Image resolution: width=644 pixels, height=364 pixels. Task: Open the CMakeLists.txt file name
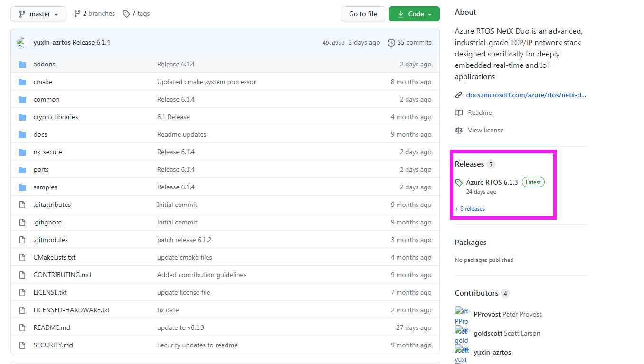54,257
